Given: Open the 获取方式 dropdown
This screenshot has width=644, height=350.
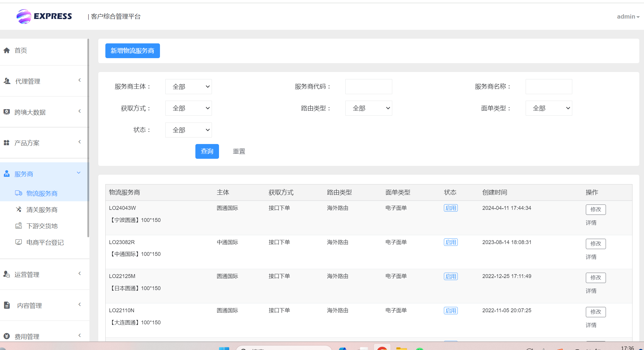Looking at the screenshot, I should point(189,108).
